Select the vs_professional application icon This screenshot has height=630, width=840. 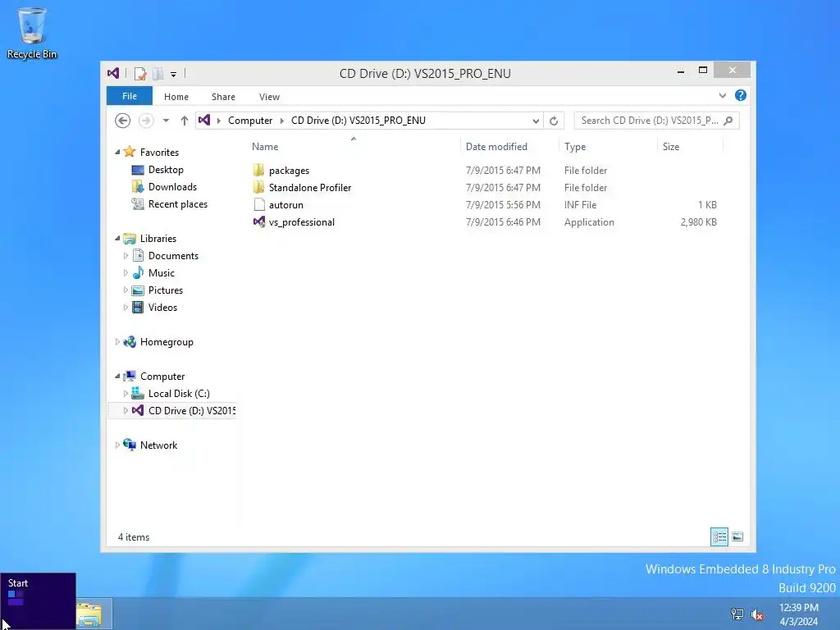click(259, 221)
